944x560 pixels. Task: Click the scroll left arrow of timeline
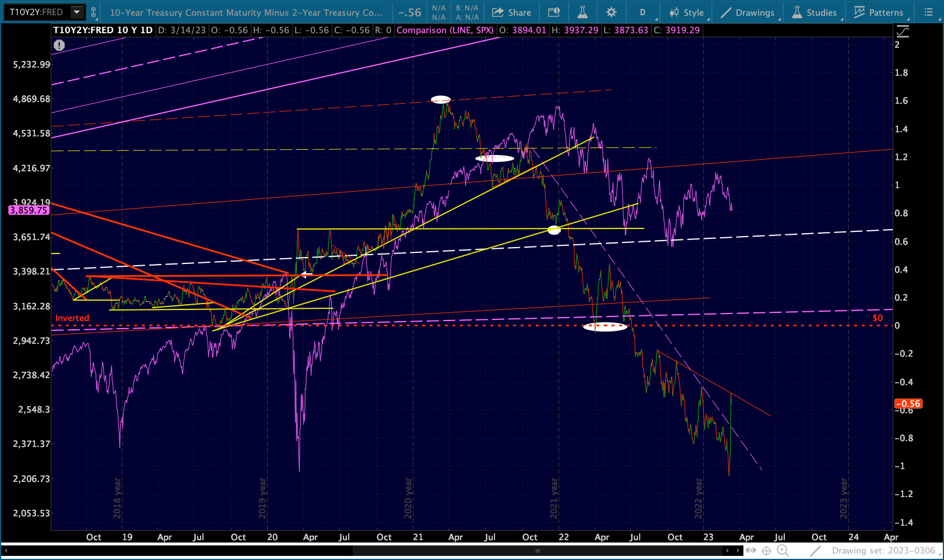6,551
